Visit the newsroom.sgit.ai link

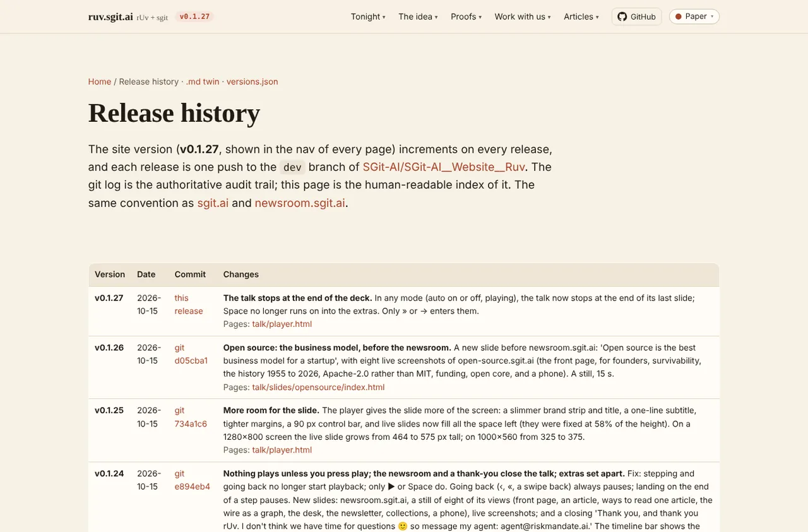[300, 203]
